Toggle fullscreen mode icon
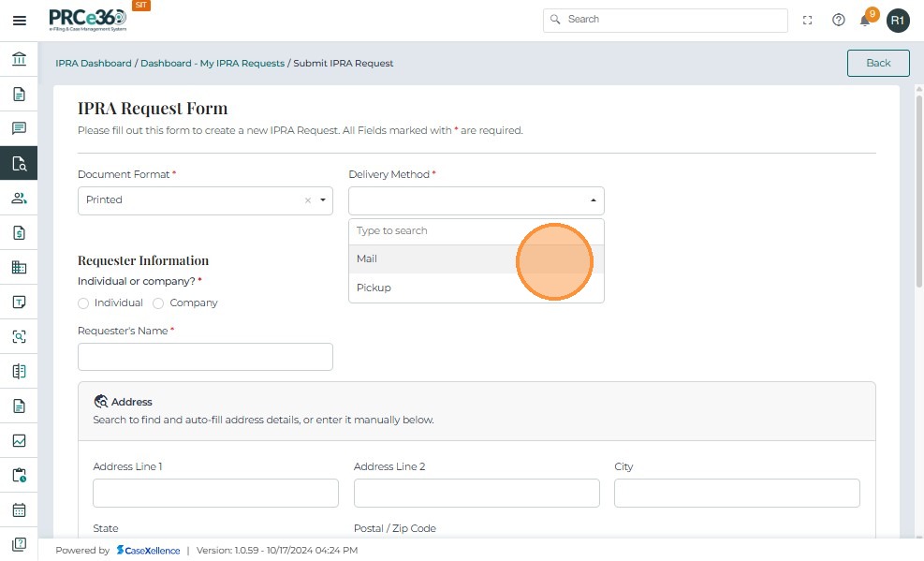This screenshot has width=924, height=561. [x=808, y=20]
